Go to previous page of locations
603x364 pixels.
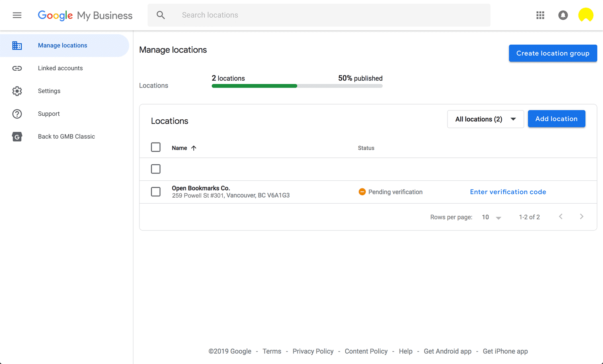click(x=561, y=217)
